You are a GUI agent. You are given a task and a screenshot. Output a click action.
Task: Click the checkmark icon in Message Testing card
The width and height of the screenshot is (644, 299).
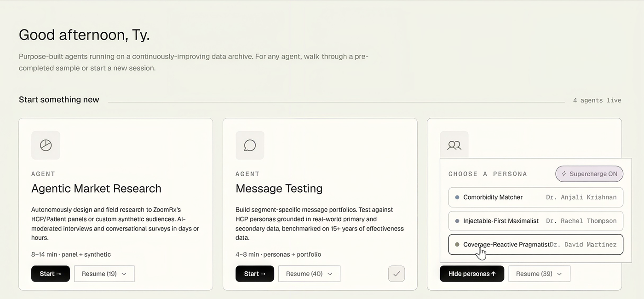[397, 274]
